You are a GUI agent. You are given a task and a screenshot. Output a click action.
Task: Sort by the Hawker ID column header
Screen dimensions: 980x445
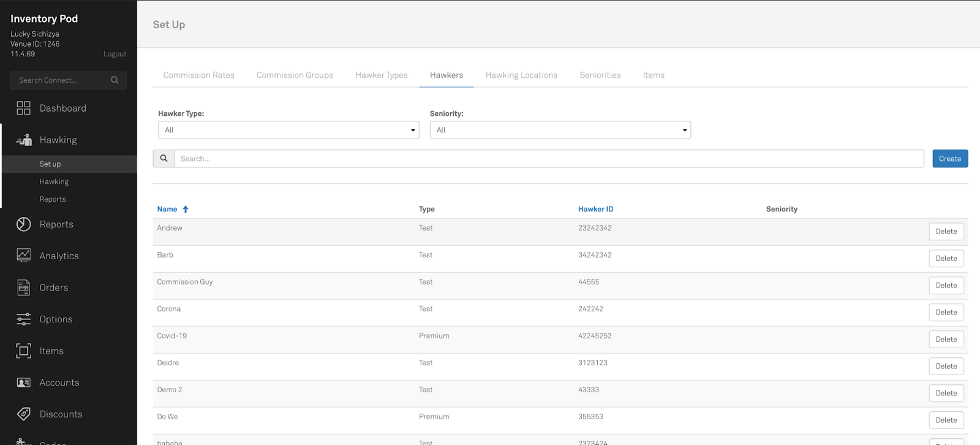tap(595, 209)
